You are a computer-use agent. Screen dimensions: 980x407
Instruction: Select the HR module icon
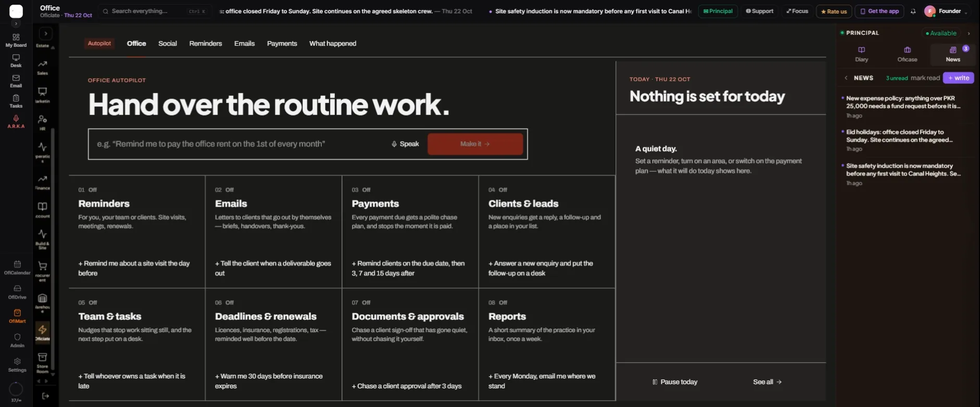coord(43,123)
